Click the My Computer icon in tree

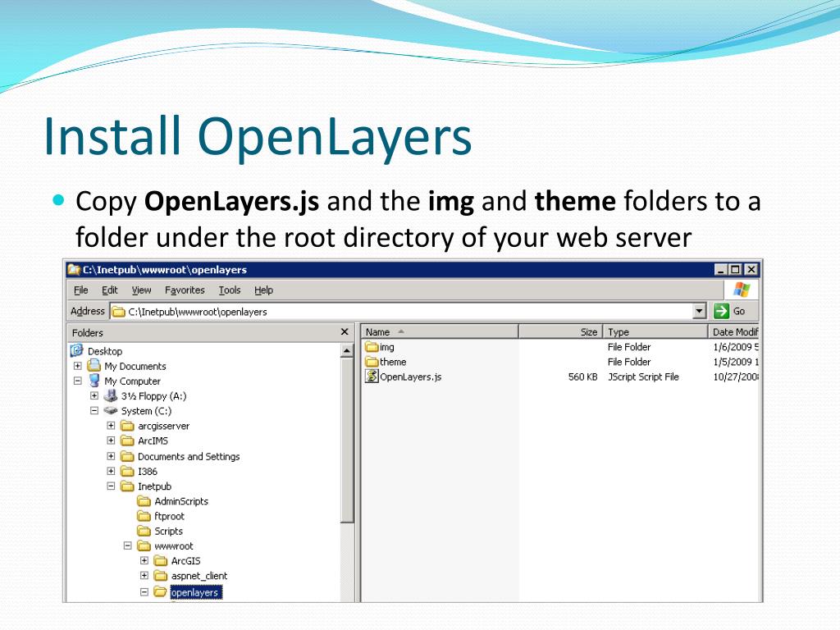click(94, 381)
